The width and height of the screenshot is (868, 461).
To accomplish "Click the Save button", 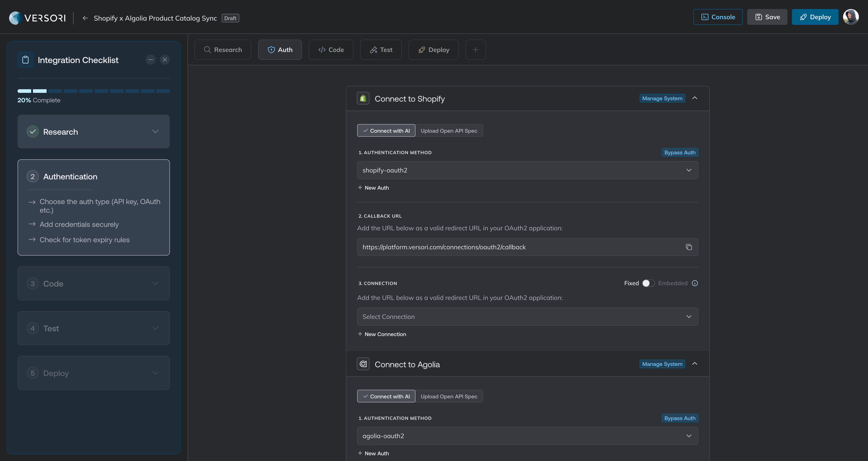I will point(767,17).
